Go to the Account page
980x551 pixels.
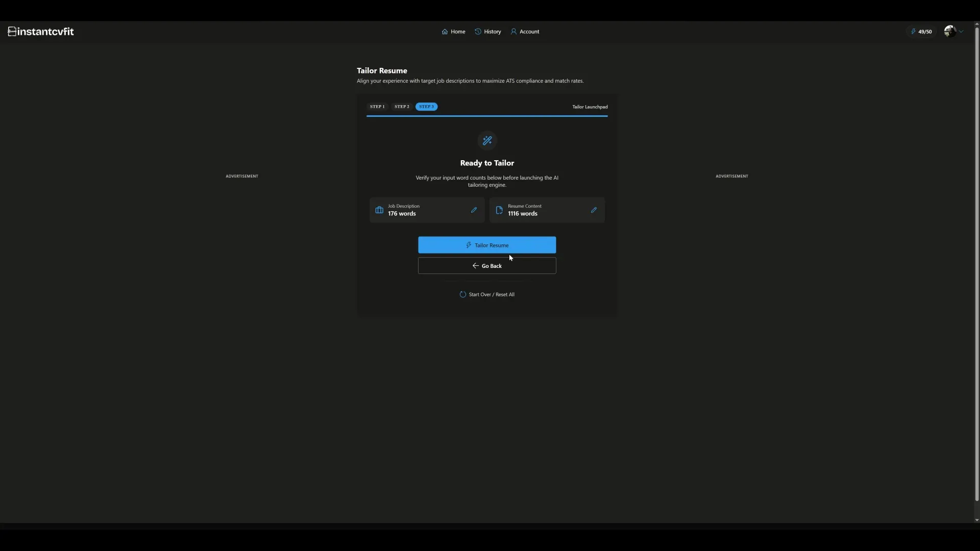[x=525, y=32]
